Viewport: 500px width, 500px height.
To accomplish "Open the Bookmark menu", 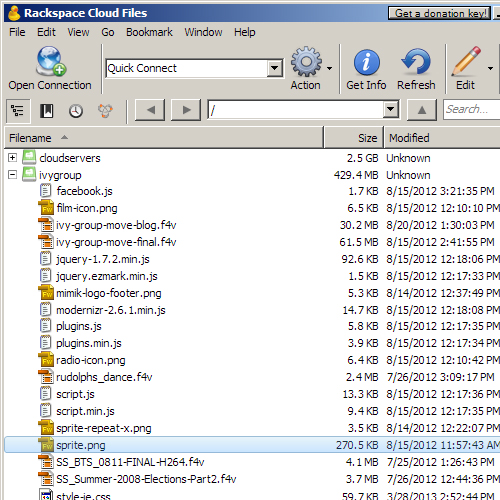I will pyautogui.click(x=149, y=32).
